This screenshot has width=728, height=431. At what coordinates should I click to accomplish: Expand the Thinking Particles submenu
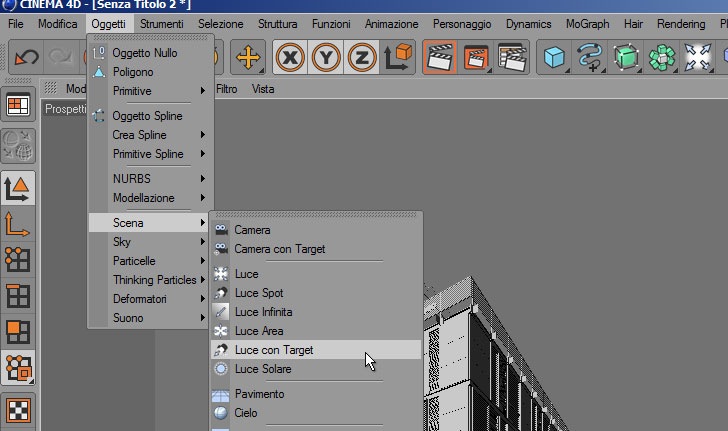point(150,280)
